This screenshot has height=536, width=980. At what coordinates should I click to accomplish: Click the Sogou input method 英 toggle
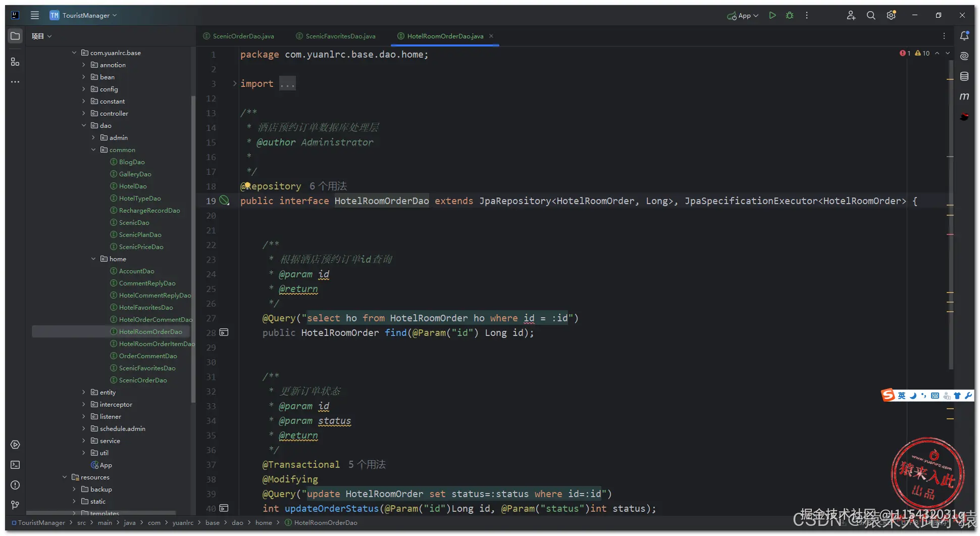(901, 396)
